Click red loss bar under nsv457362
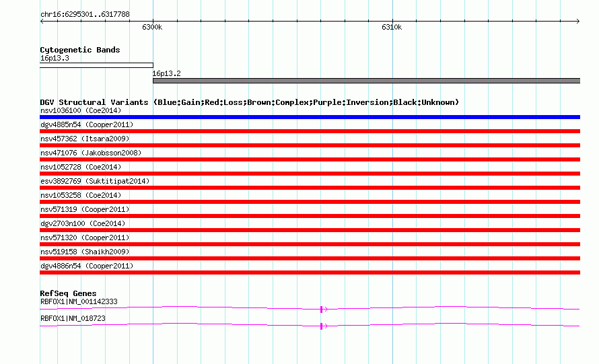Viewport: 599px width, 364px height. [x=310, y=145]
